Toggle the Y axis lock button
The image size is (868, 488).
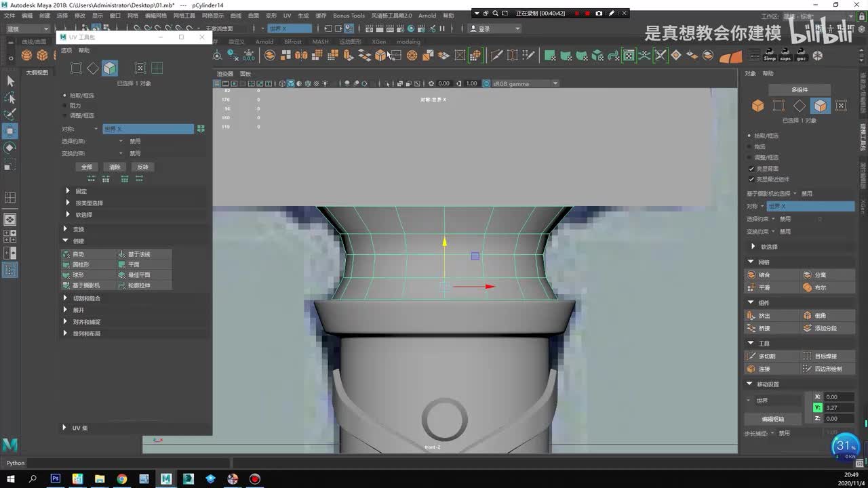(x=817, y=407)
